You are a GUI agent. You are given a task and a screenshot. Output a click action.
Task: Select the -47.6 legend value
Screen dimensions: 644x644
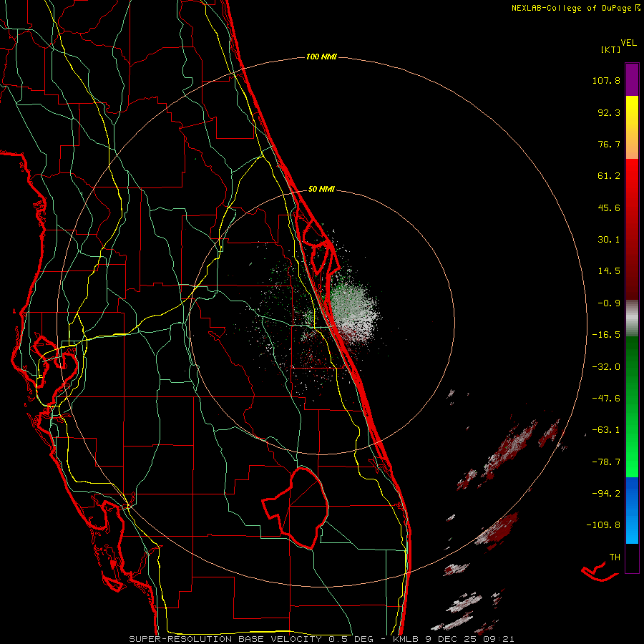pos(606,399)
